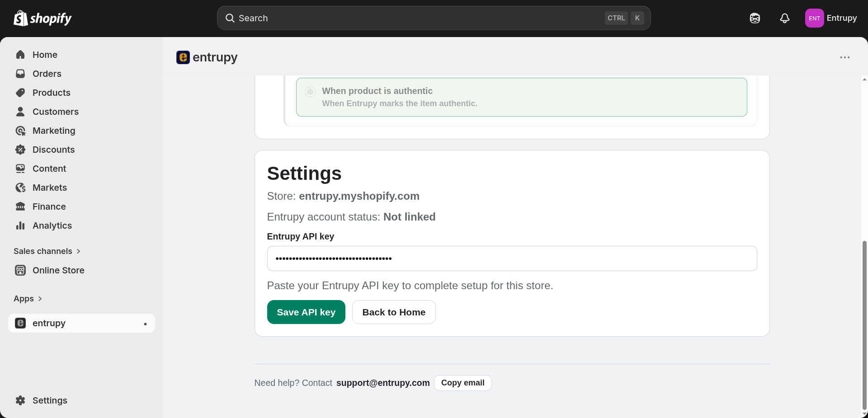Open Online Store sales channel

tap(81, 270)
